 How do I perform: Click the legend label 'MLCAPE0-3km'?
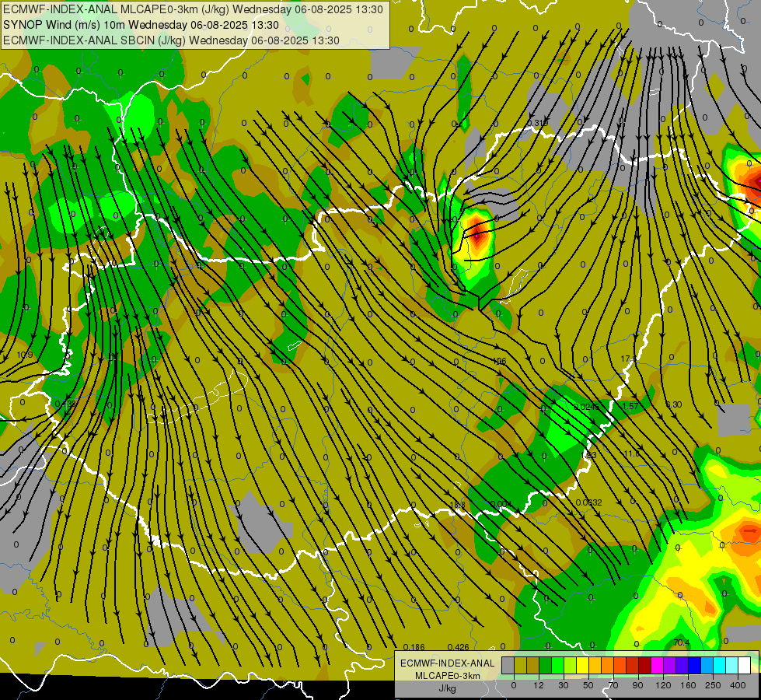(x=447, y=676)
